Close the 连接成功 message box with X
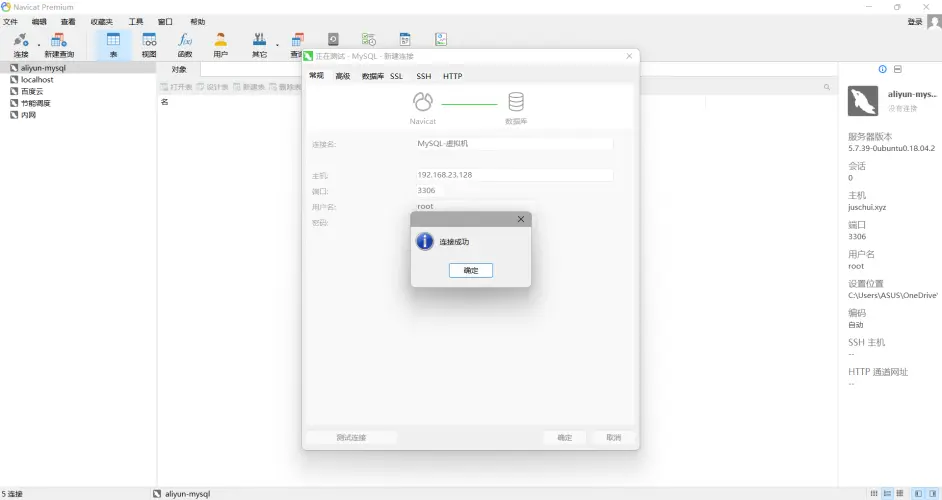Screen dimensions: 942x500 click(x=521, y=219)
